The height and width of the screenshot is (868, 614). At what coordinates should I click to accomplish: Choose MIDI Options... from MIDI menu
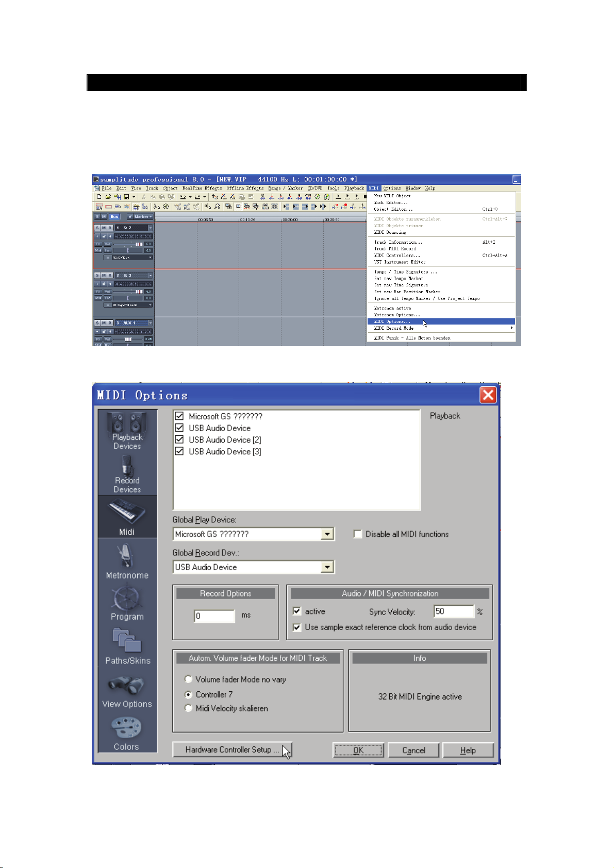pos(441,321)
